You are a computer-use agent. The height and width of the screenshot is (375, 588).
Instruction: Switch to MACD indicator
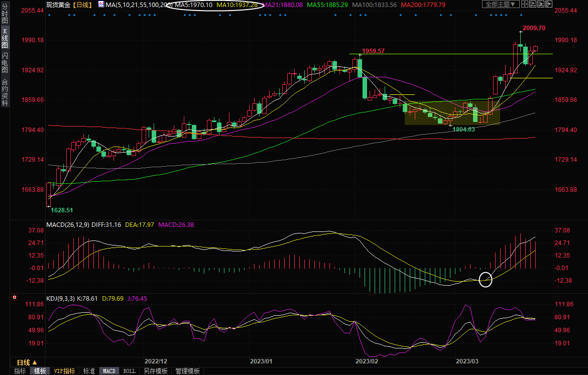tap(109, 371)
